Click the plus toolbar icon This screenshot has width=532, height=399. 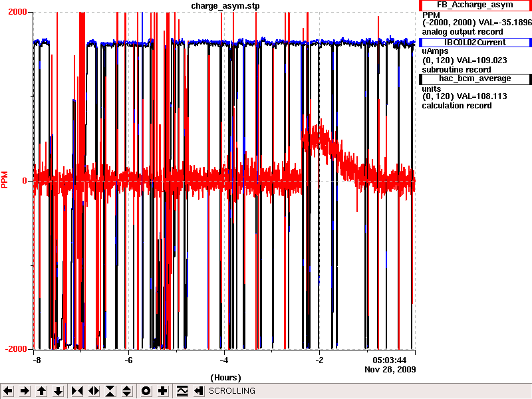tap(162, 391)
